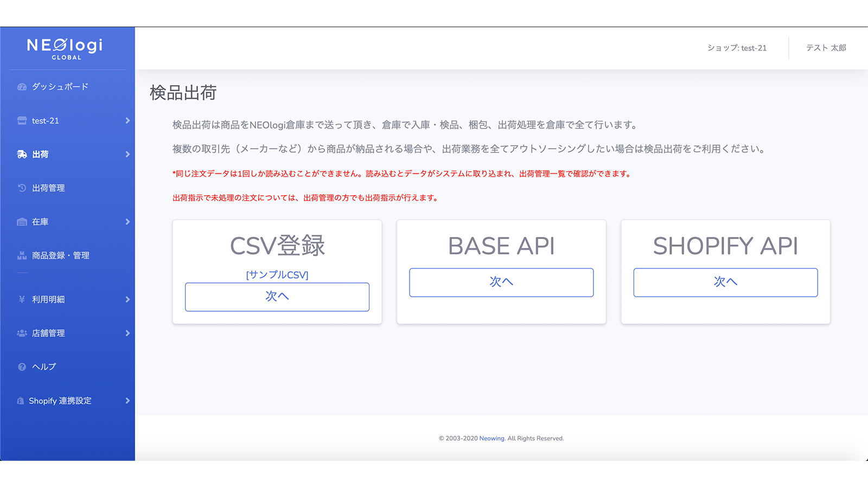This screenshot has height=488, width=868.
Task: Select the truck icon for 出荷
Action: 21,154
